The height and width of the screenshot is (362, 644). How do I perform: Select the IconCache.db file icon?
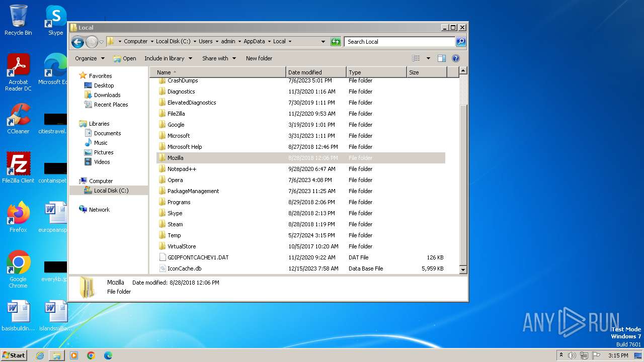pos(162,268)
